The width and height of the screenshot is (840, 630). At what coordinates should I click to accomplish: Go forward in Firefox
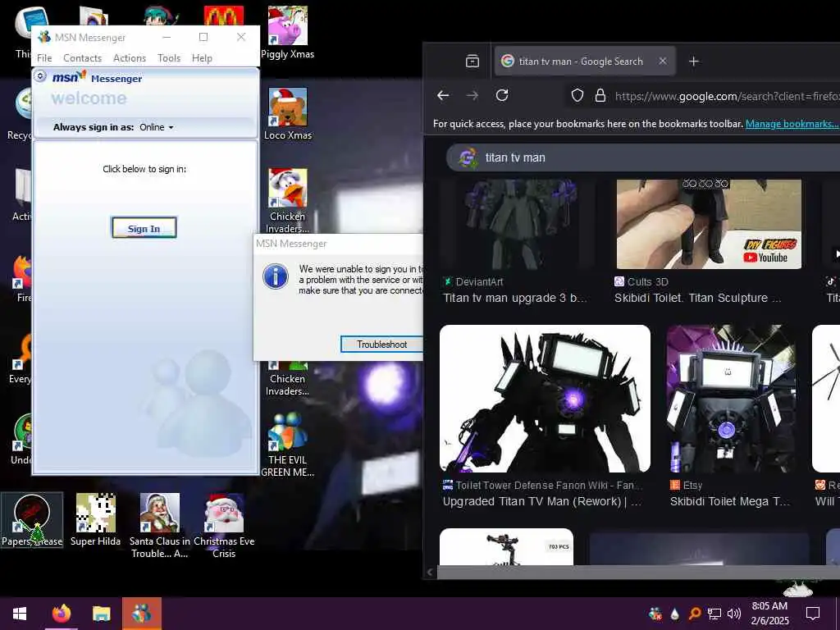pyautogui.click(x=472, y=96)
